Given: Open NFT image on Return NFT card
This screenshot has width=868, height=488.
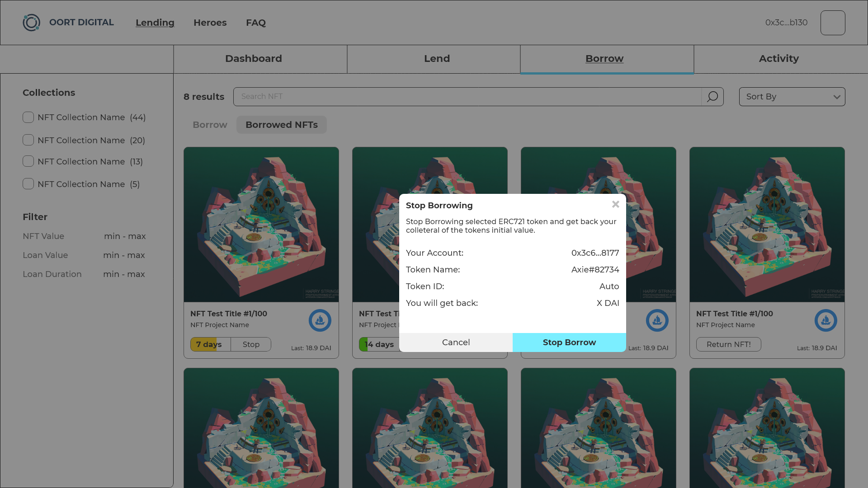Looking at the screenshot, I should click(x=767, y=225).
